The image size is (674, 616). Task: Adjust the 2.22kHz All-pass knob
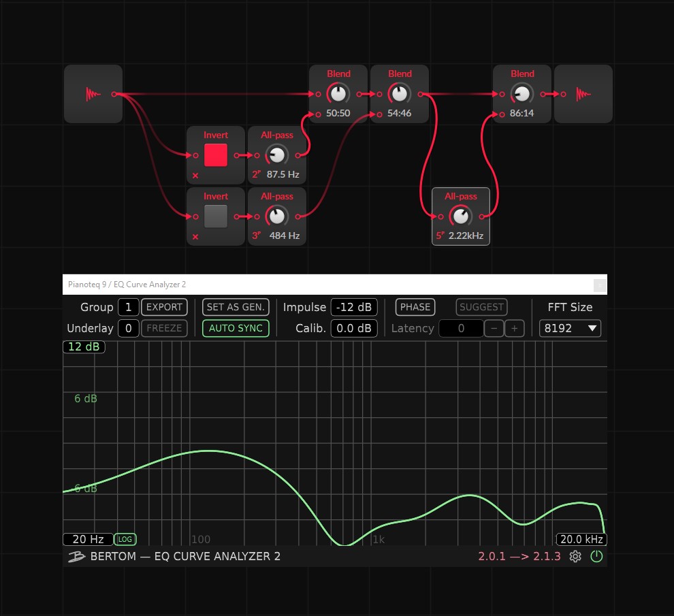tap(461, 216)
